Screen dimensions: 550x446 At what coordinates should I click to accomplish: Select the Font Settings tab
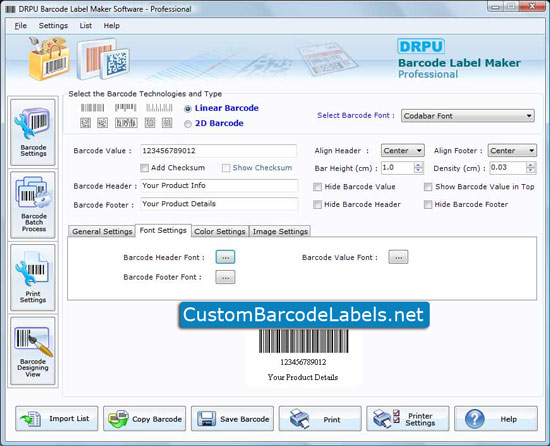163,230
